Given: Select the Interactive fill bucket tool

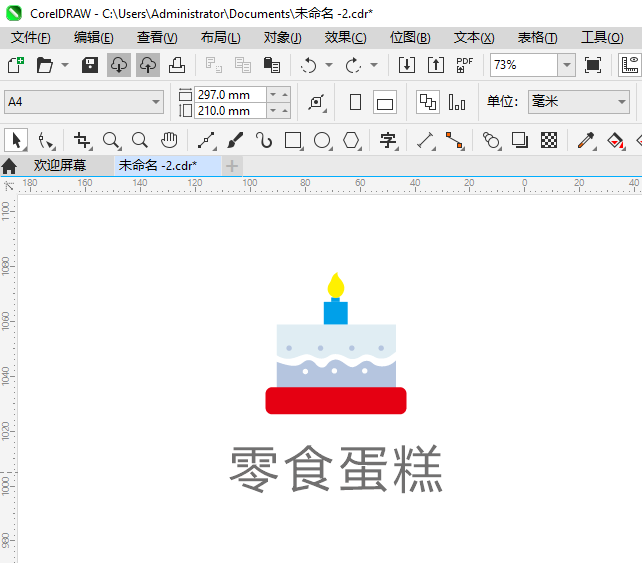Looking at the screenshot, I should click(616, 141).
